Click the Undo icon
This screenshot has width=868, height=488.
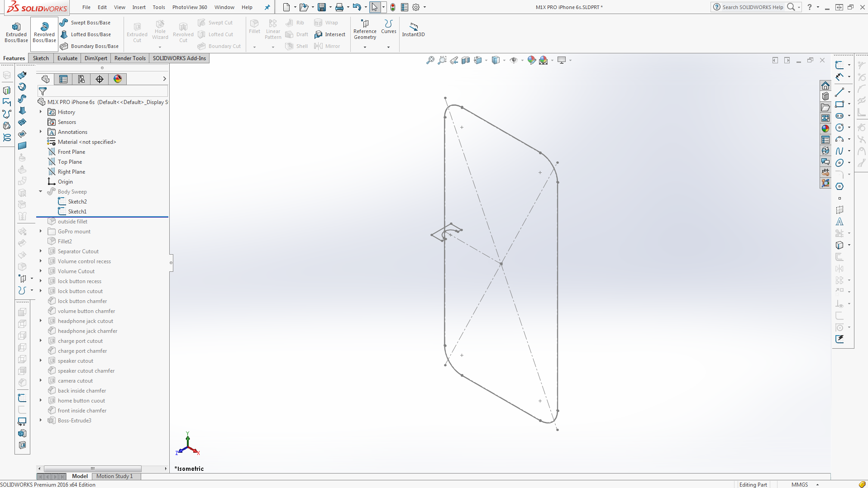tap(357, 7)
